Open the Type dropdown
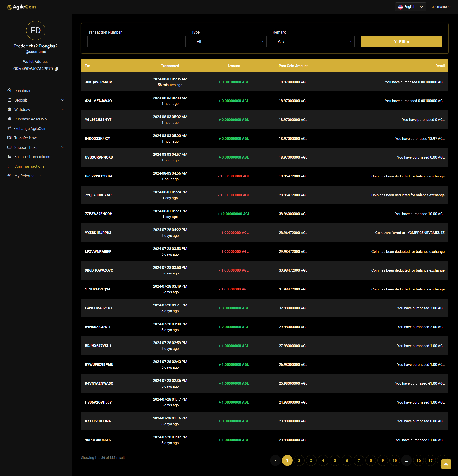The image size is (458, 476). click(x=229, y=41)
